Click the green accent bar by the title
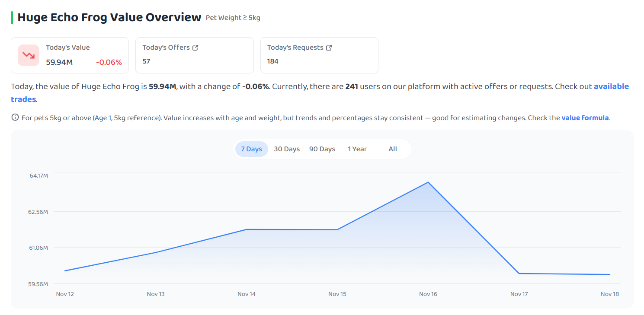This screenshot has height=315, width=644. coord(12,18)
